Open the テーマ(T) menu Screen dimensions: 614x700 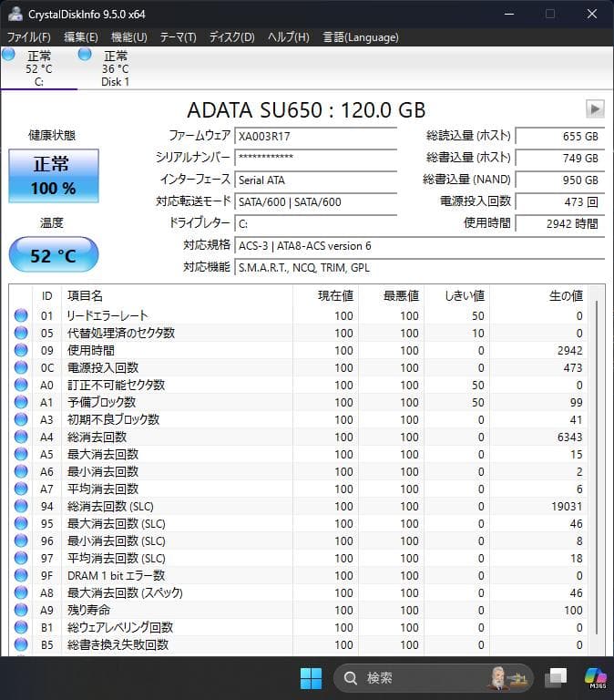click(178, 37)
